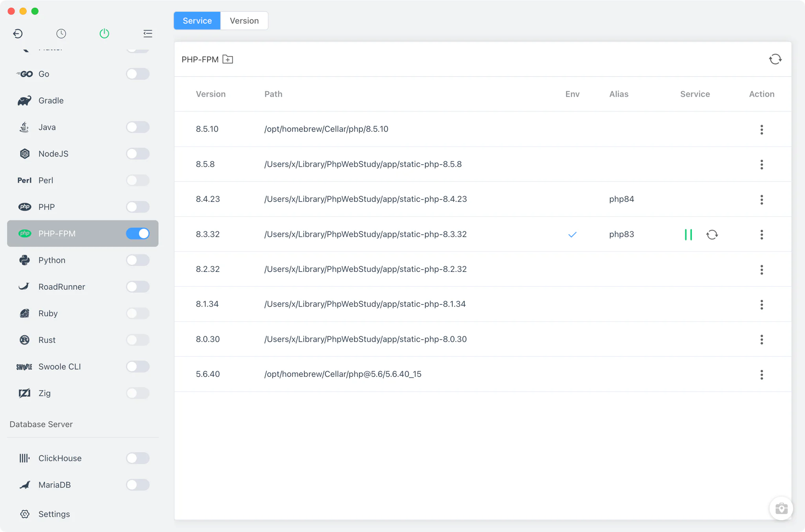This screenshot has height=532, width=805.
Task: Click the Rust gear icon
Action: click(x=24, y=340)
